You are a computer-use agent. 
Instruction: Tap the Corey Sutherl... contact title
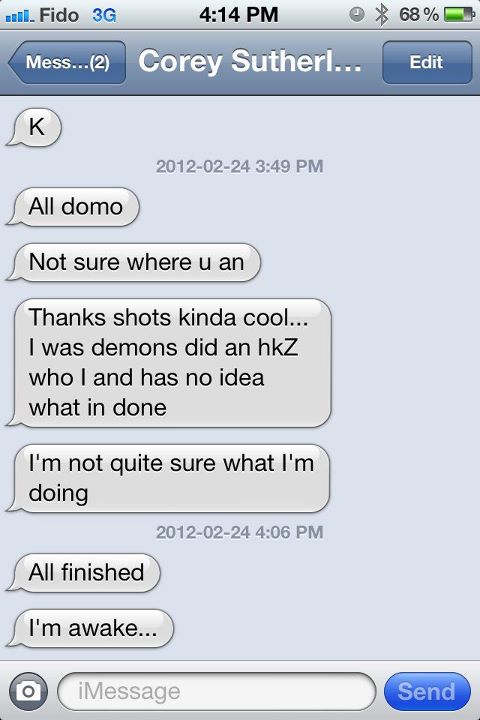pyautogui.click(x=249, y=62)
